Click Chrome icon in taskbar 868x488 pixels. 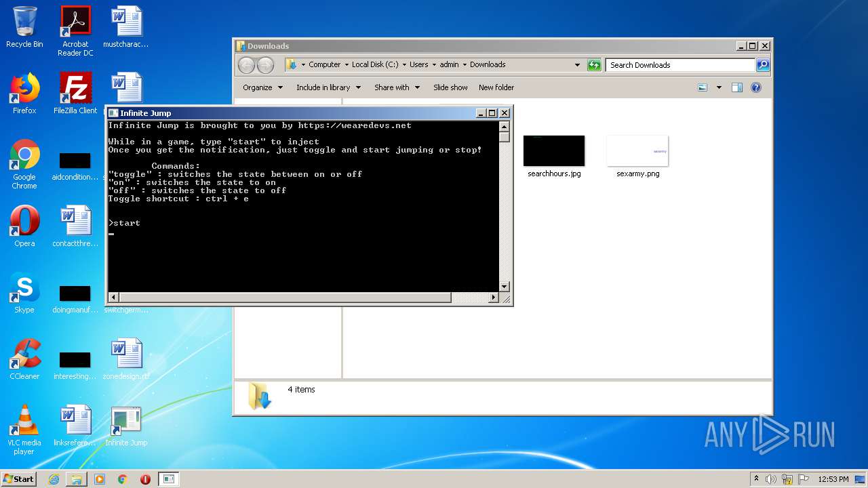pyautogui.click(x=123, y=479)
